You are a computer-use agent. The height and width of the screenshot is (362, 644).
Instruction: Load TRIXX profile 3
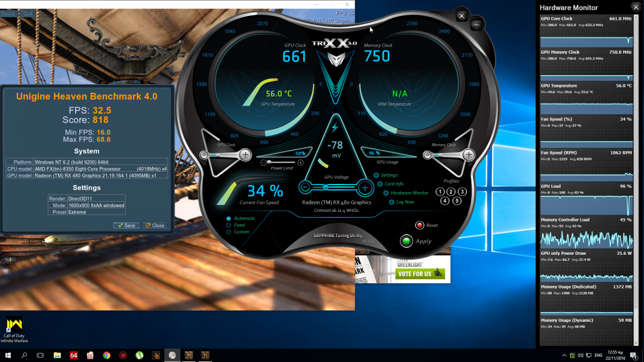point(463,191)
